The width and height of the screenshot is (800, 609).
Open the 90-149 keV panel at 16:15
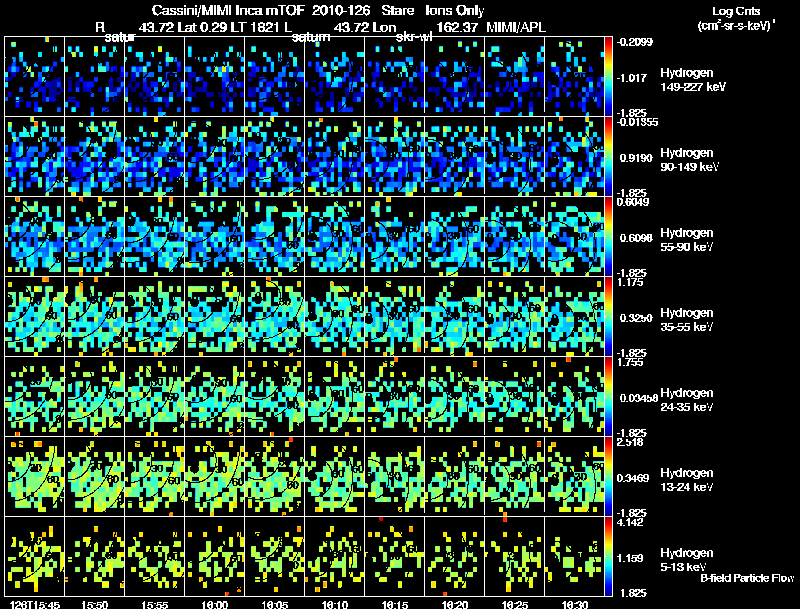pos(394,156)
